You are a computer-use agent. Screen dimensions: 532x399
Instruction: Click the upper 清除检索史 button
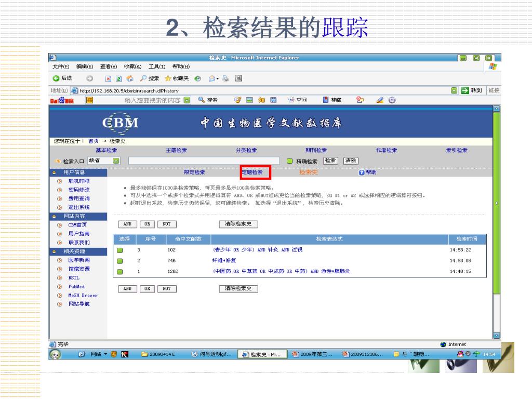click(238, 224)
